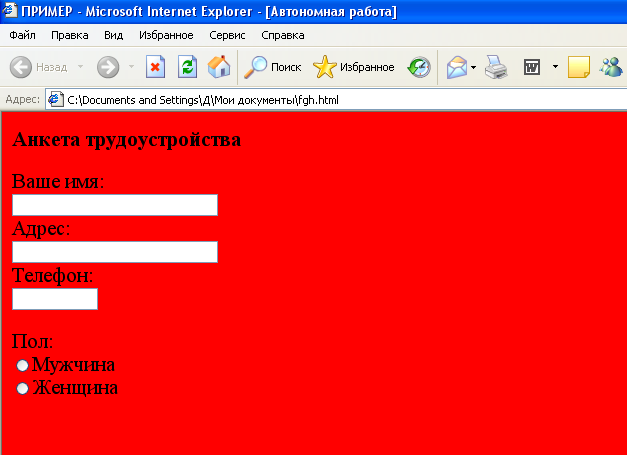This screenshot has height=455, width=627.
Task: Select the Женщина radio button
Action: pos(22,388)
